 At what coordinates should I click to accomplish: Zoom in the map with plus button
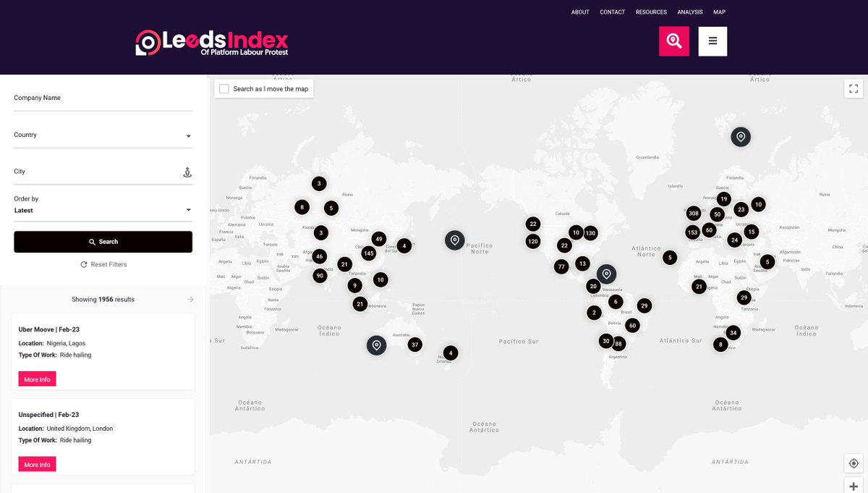tap(854, 486)
